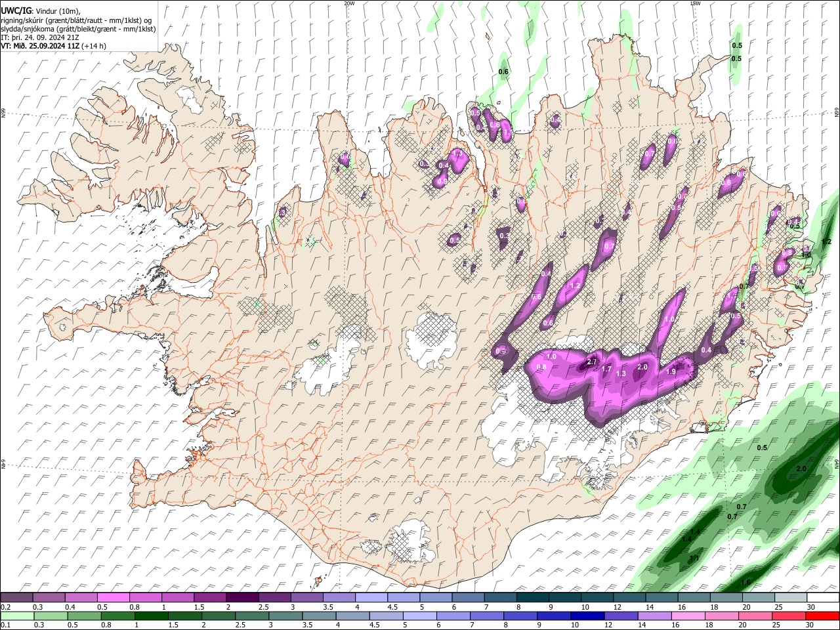Image resolution: width=840 pixels, height=630 pixels.
Task: Choose the light pink swatch labeled 16, bottom row
Action: click(687, 616)
